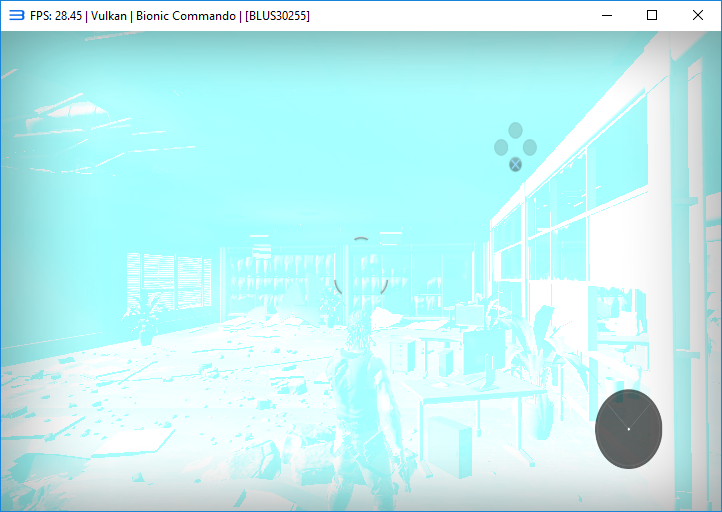Close the Bionic Commando game window
The width and height of the screenshot is (722, 512).
point(698,15)
